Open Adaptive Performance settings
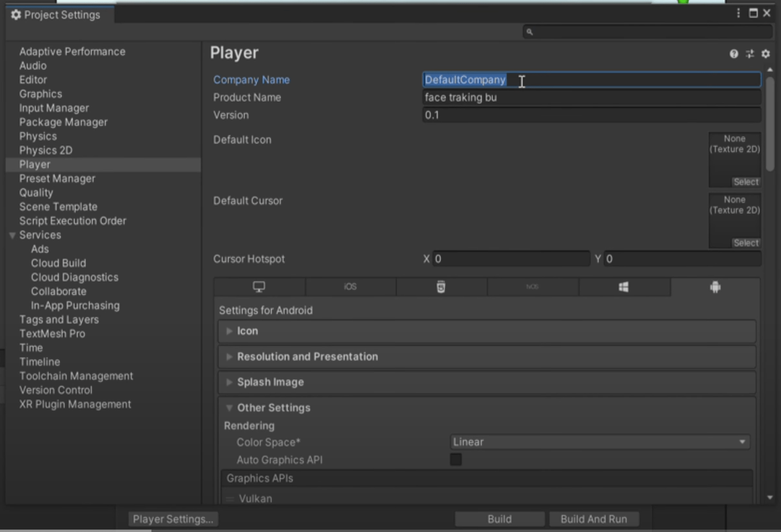 click(72, 52)
